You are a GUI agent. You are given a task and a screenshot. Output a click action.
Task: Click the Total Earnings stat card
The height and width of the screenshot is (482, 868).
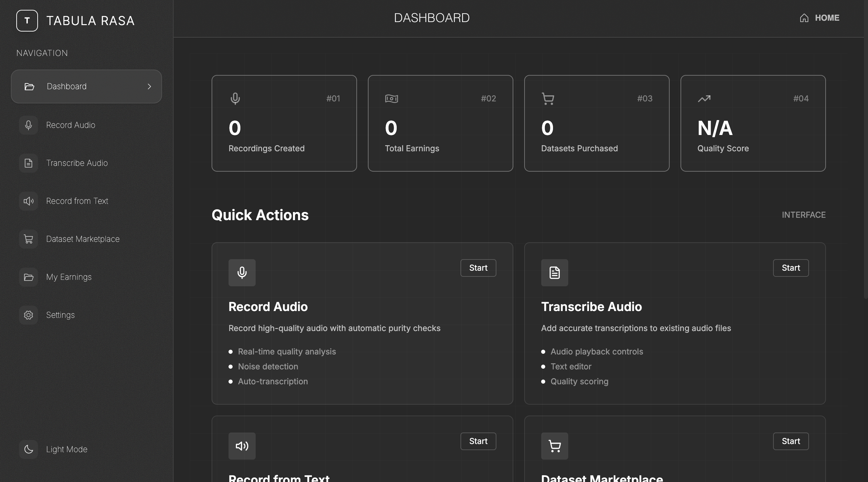click(440, 123)
